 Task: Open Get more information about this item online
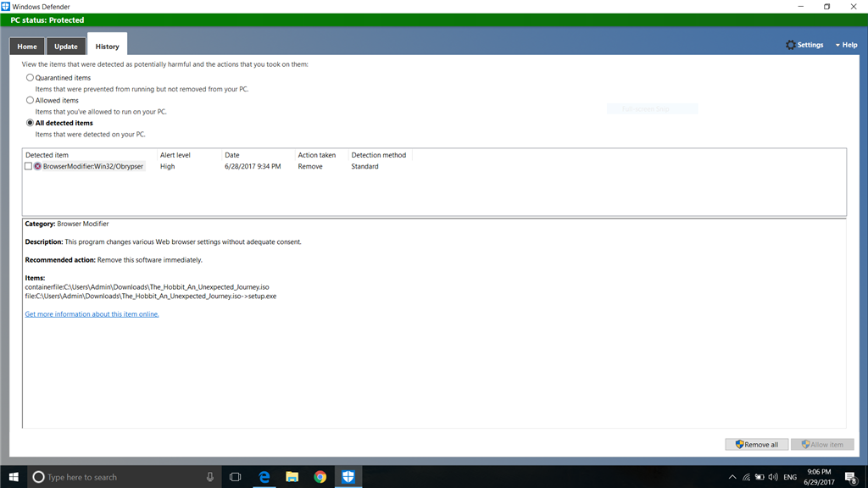point(92,314)
